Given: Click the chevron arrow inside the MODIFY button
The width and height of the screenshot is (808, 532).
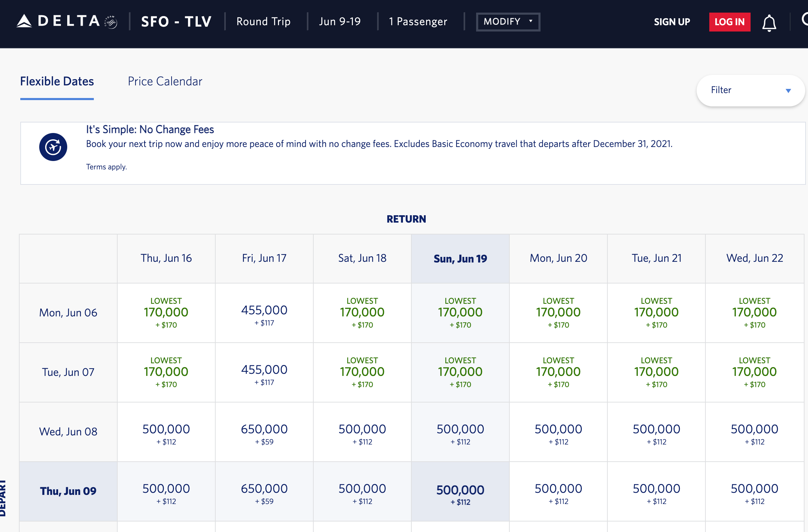Looking at the screenshot, I should click(x=531, y=22).
